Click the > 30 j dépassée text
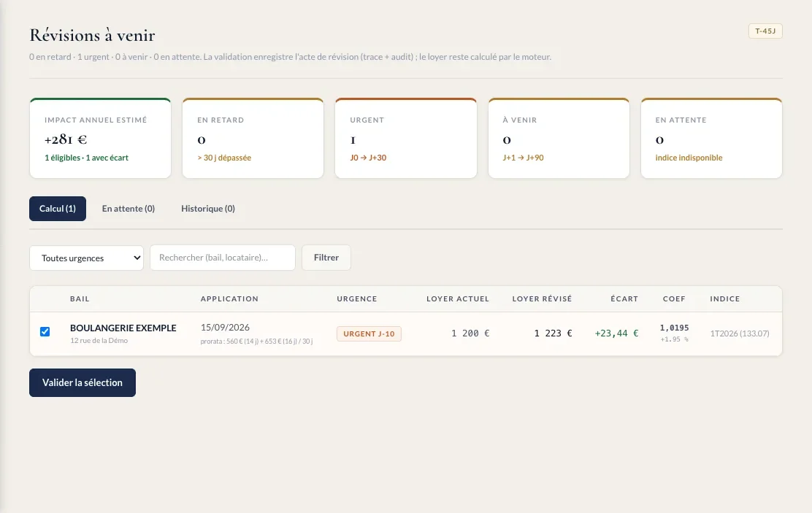812x513 pixels. [x=224, y=158]
